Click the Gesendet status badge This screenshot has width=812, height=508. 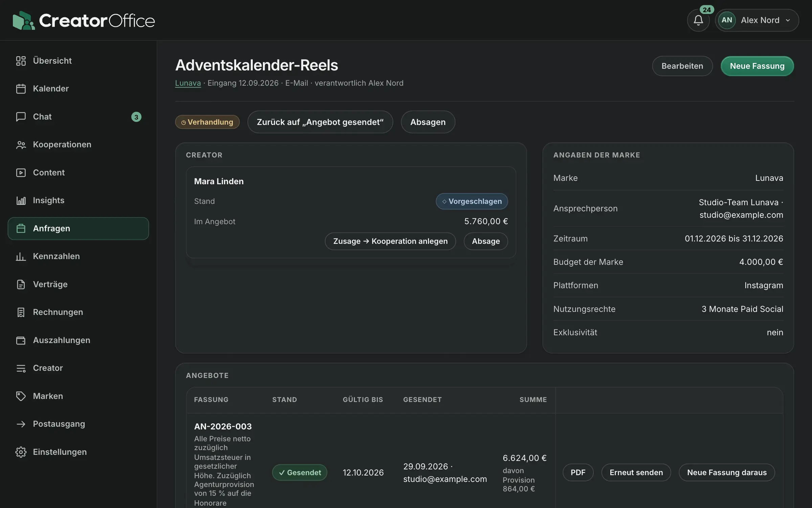point(299,472)
